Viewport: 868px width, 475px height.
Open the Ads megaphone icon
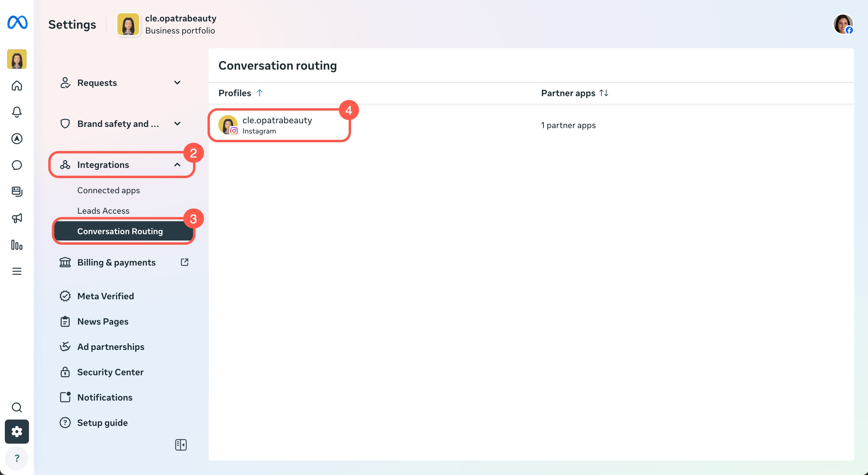coord(17,218)
